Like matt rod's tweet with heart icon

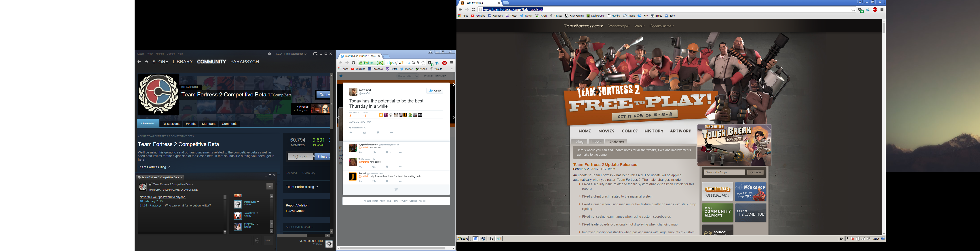point(378,133)
